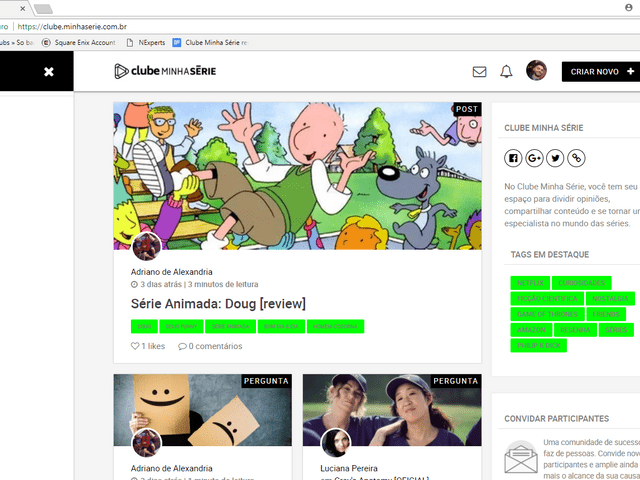Image resolution: width=640 pixels, height=480 pixels.
Task: Click the CLUBE MINHA SÉRIE sidebar heading
Action: (544, 128)
